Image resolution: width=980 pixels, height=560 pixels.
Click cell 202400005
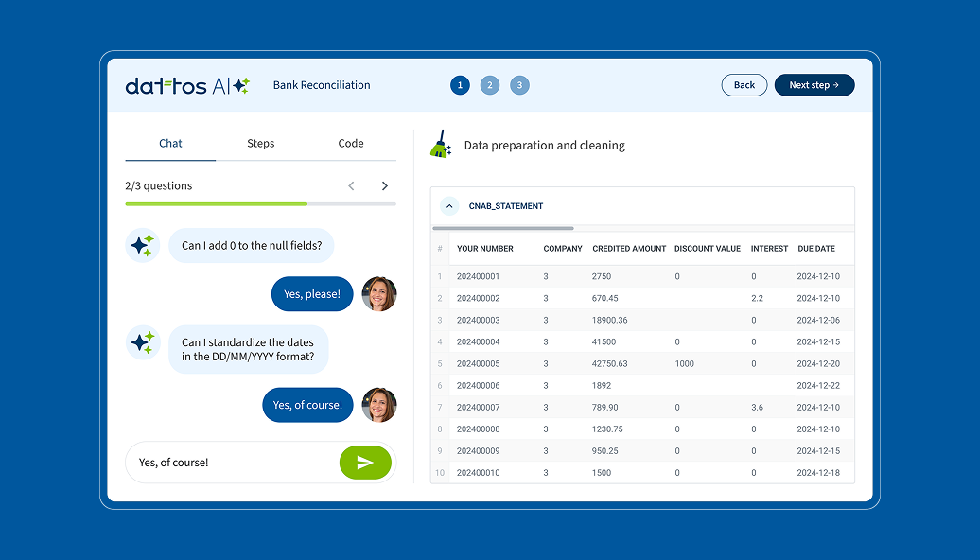point(478,364)
